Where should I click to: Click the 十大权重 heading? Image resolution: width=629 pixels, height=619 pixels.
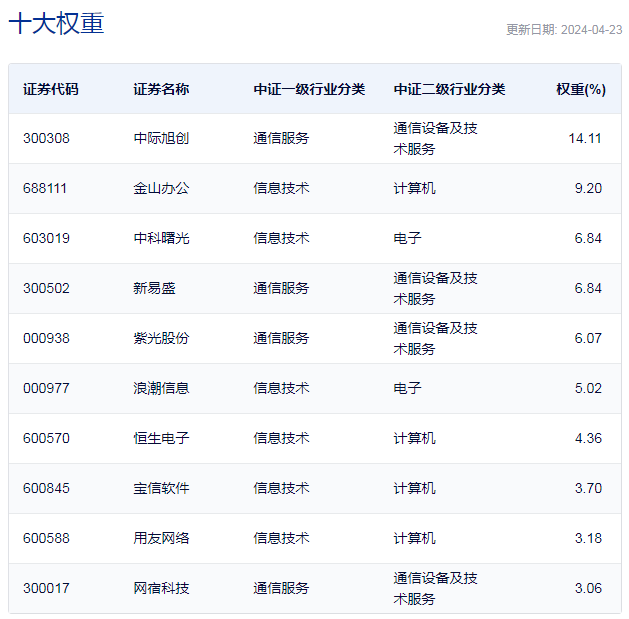[57, 23]
